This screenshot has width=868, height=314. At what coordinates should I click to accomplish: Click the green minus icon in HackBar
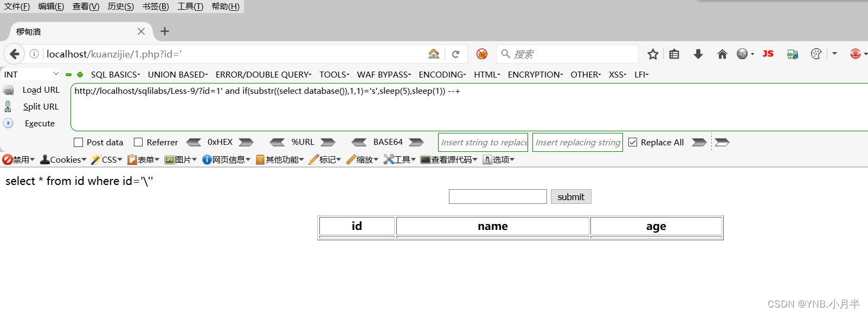click(x=69, y=75)
